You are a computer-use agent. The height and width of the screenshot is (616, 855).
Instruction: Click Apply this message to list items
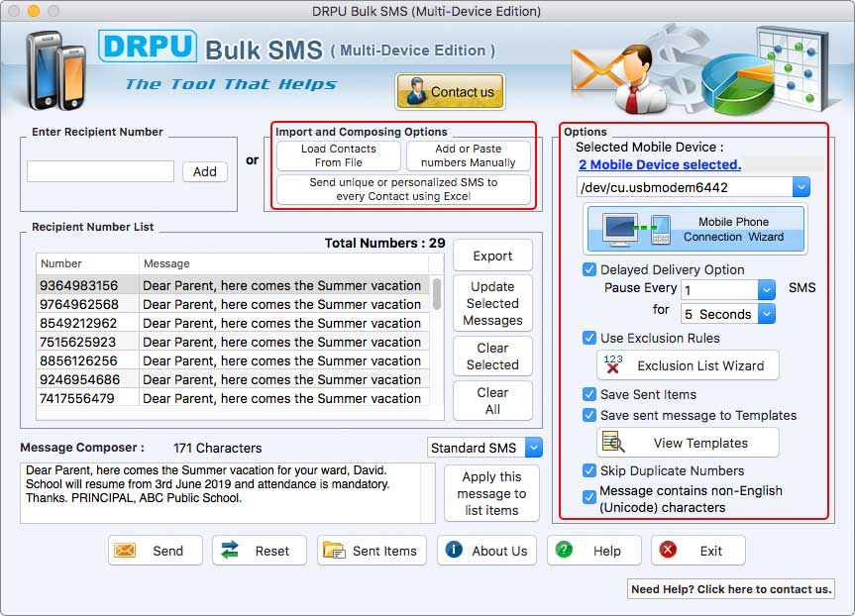click(491, 493)
